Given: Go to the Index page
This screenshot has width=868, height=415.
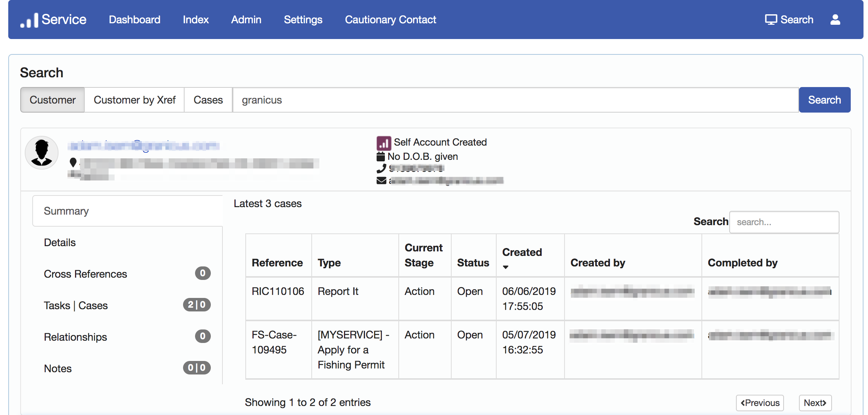Looking at the screenshot, I should coord(195,20).
